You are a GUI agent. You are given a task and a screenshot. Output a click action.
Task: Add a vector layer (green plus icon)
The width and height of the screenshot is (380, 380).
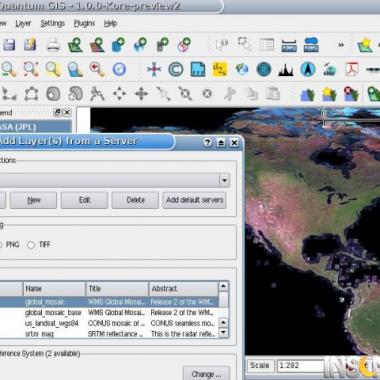(75, 44)
